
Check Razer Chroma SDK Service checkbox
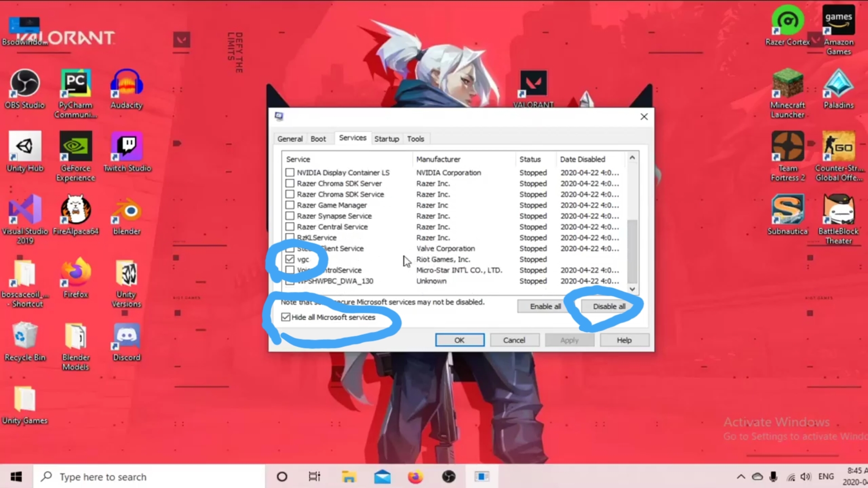pos(290,194)
